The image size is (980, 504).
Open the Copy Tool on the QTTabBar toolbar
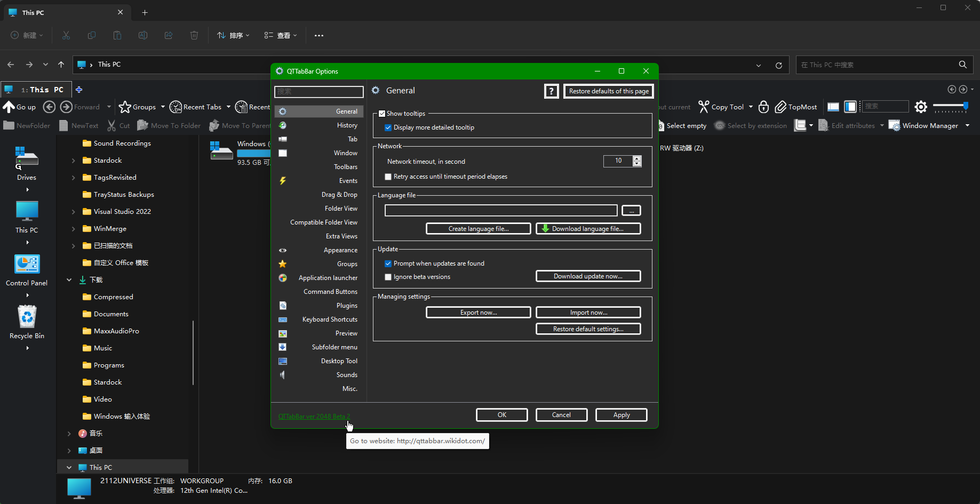click(724, 107)
